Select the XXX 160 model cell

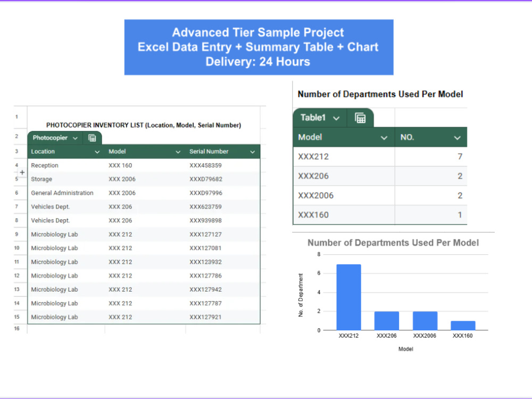tap(145, 165)
